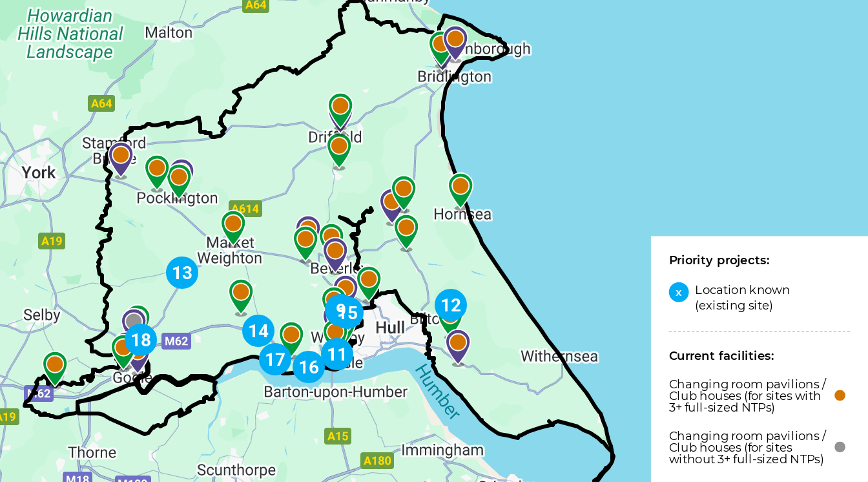Click the blue 'x' location known legend icon
This screenshot has height=482, width=868.
click(x=679, y=292)
